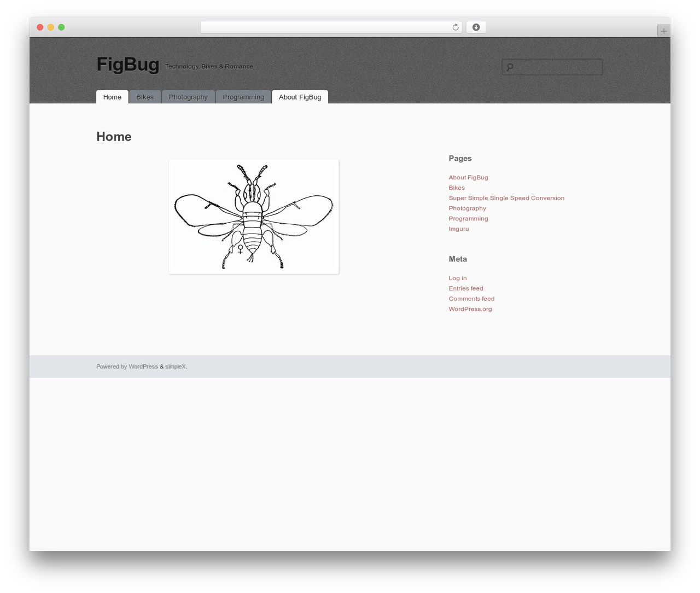Viewport: 700px width, 593px height.
Task: Open the Home navigation tab
Action: point(112,97)
